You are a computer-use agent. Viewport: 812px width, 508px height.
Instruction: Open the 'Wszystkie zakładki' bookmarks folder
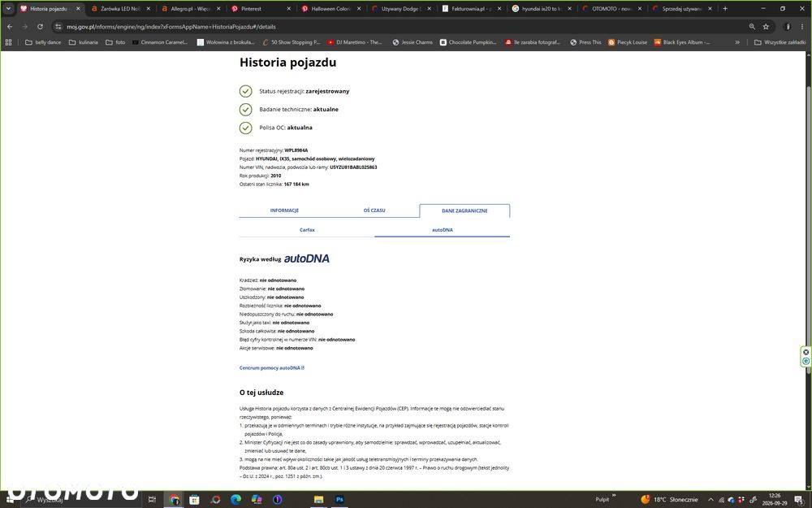coord(780,42)
